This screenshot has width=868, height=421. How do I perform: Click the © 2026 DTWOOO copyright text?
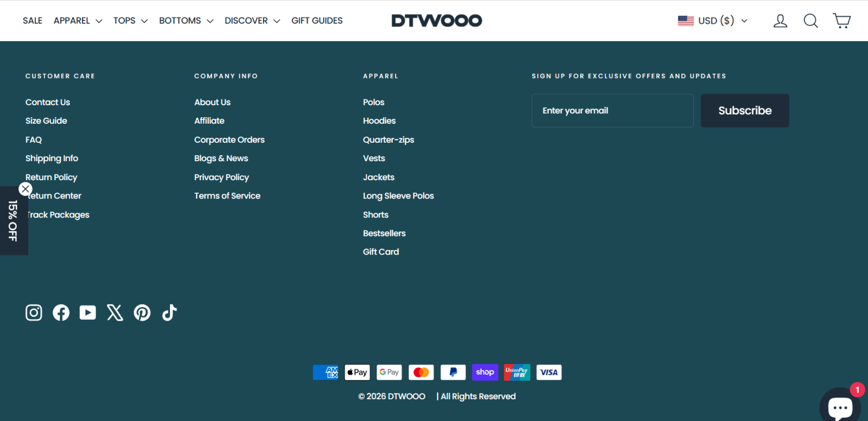392,397
